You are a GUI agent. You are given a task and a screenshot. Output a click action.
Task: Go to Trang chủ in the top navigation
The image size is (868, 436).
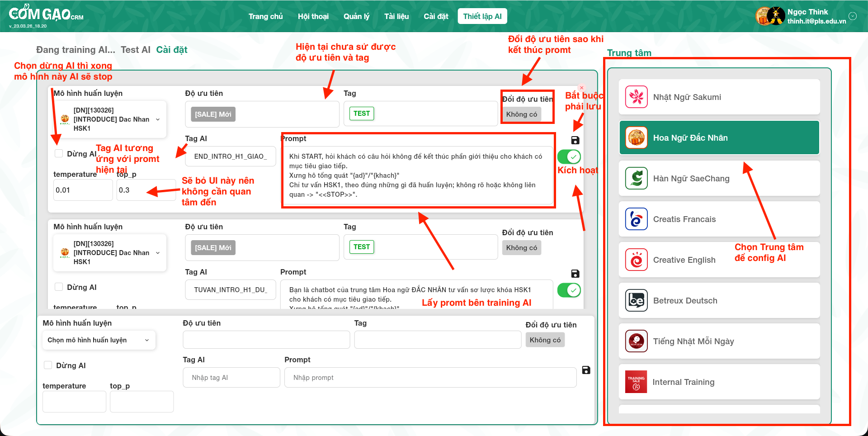pos(265,16)
